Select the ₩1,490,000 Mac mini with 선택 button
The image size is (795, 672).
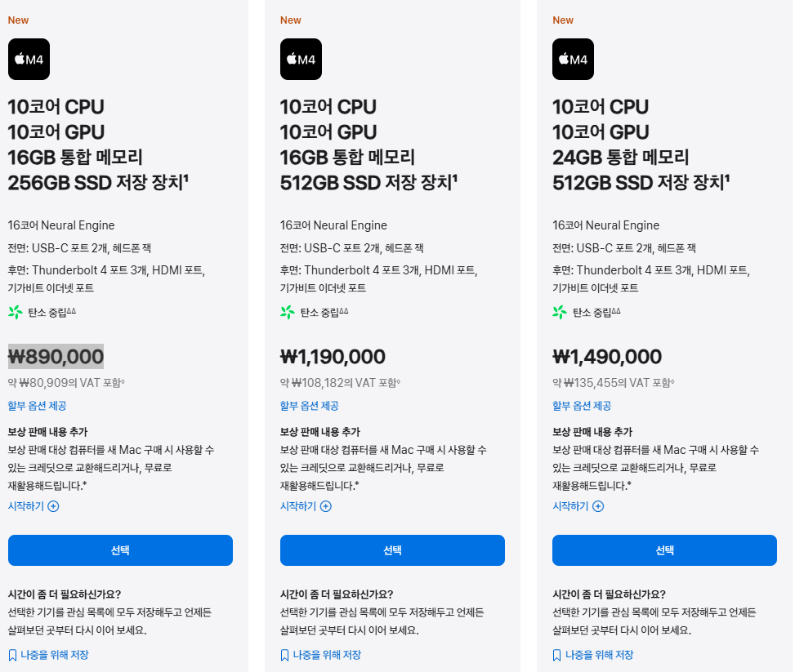point(665,550)
